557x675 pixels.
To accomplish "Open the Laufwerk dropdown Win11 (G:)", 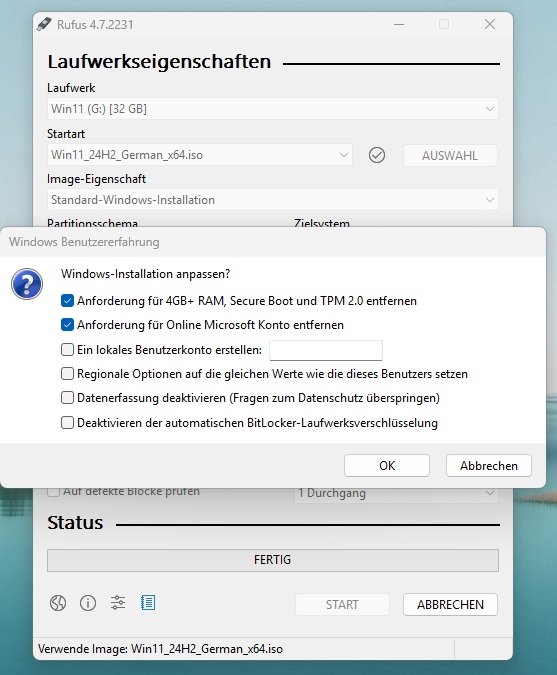I will point(272,108).
